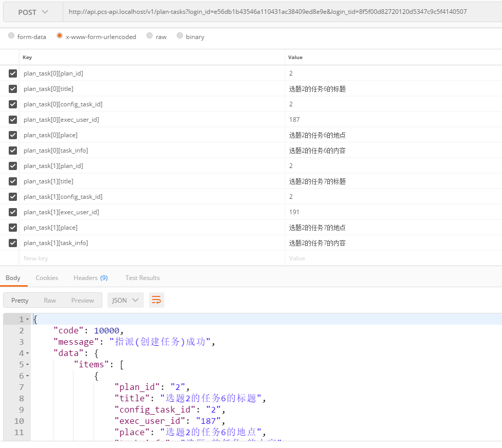Screen dimensions: 502x448
Task: Switch to Raw response view
Action: (50, 301)
